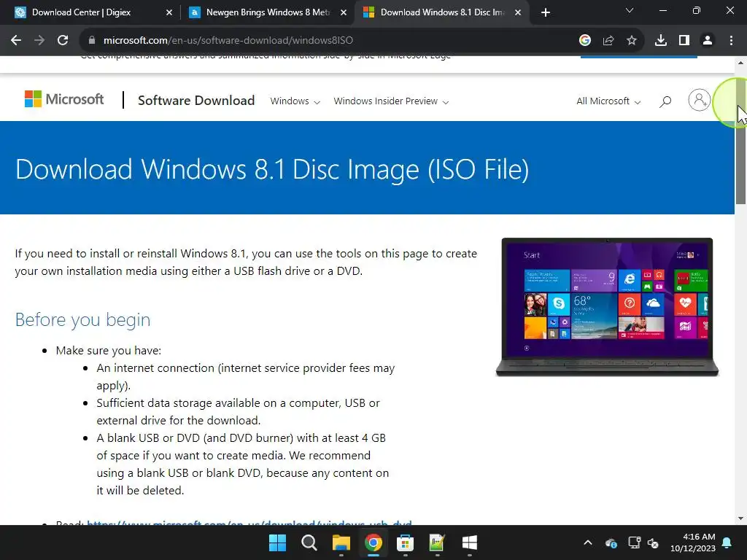This screenshot has height=560, width=747.
Task: Close the Download Center Digiex tab
Action: tap(169, 12)
